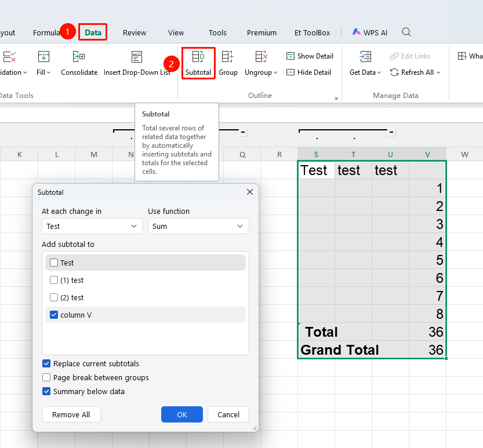Image resolution: width=483 pixels, height=448 pixels.
Task: Click the Edit Links icon
Action: [x=394, y=56]
